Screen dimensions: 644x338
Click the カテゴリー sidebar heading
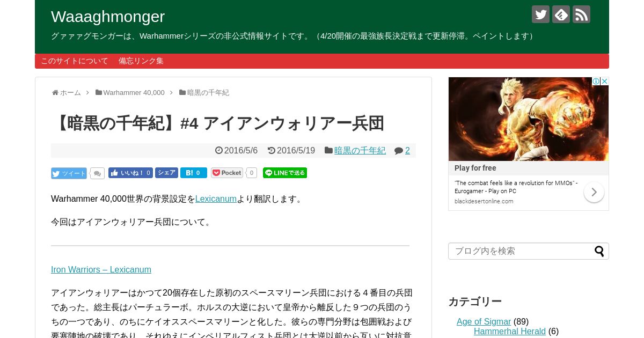click(x=475, y=302)
